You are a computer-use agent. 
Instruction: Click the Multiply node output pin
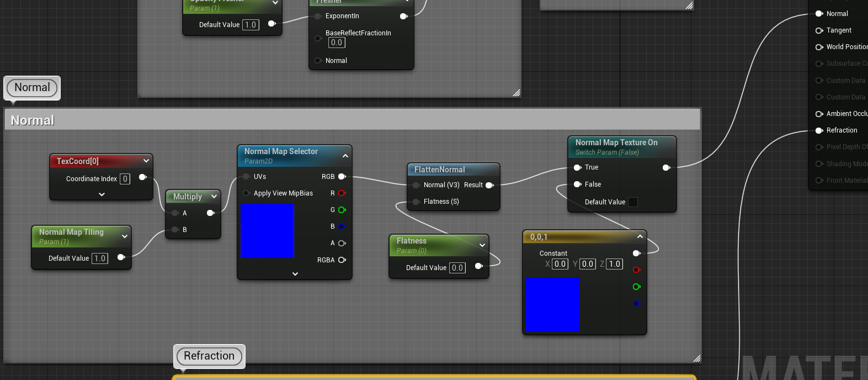coord(210,213)
